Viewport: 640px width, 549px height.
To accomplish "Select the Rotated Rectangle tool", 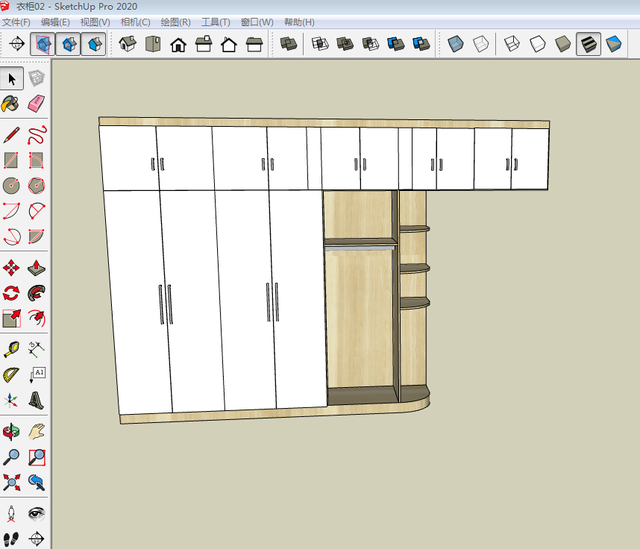I will tap(36, 160).
